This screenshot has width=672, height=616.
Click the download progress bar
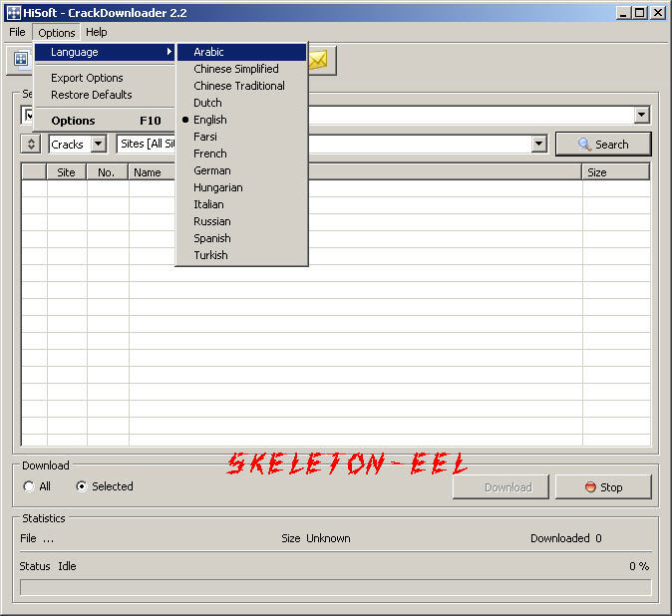(335, 588)
